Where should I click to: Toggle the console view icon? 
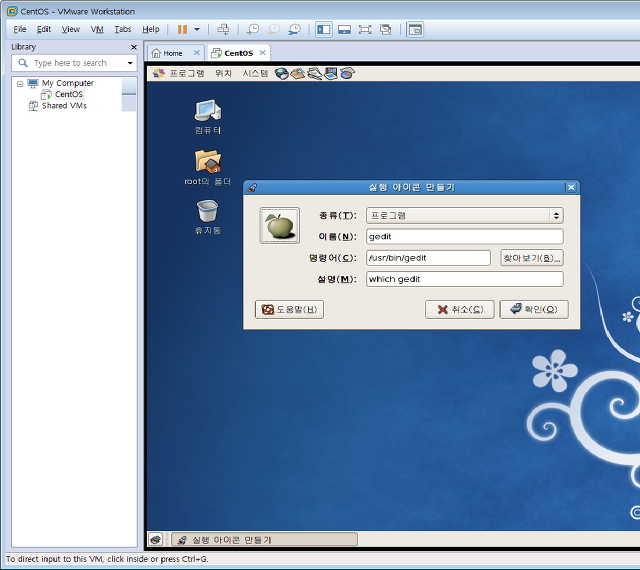pos(415,29)
